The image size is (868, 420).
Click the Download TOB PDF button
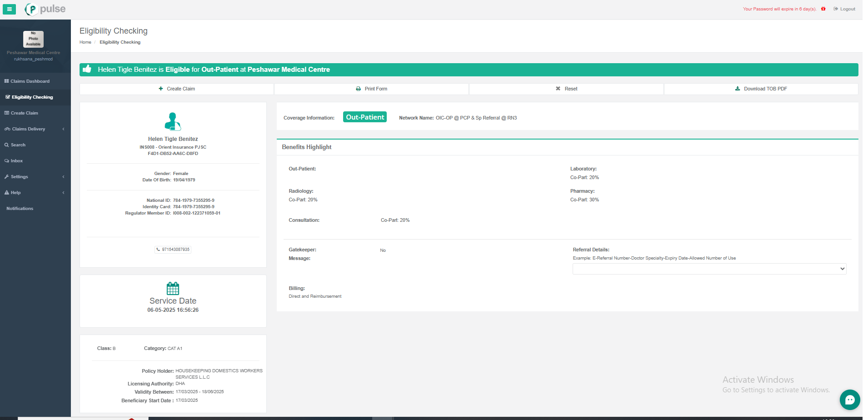click(761, 89)
